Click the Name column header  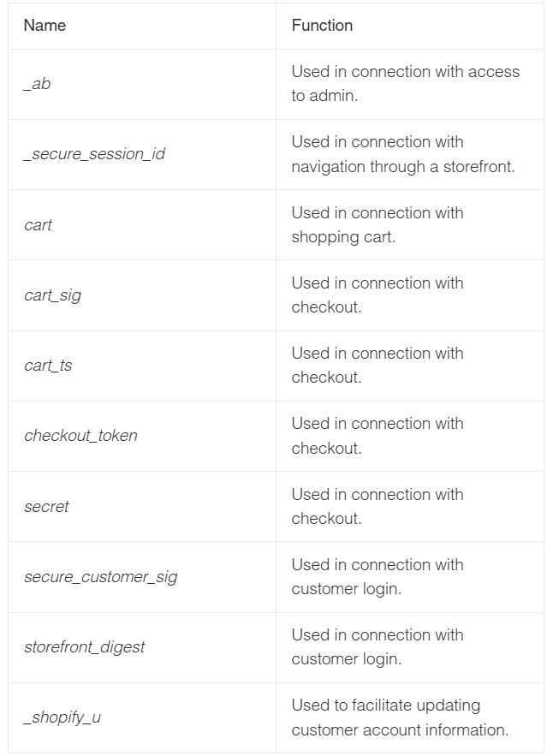45,25
